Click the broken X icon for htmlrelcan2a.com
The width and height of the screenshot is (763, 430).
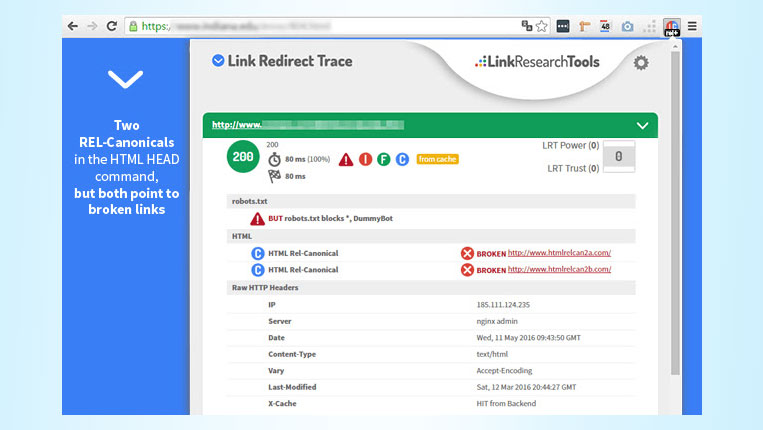click(467, 253)
